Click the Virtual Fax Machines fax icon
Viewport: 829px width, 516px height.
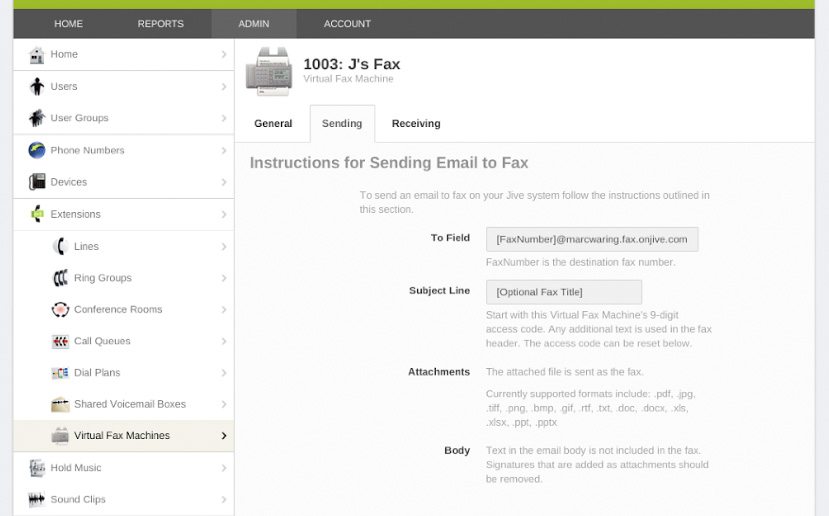coord(60,436)
